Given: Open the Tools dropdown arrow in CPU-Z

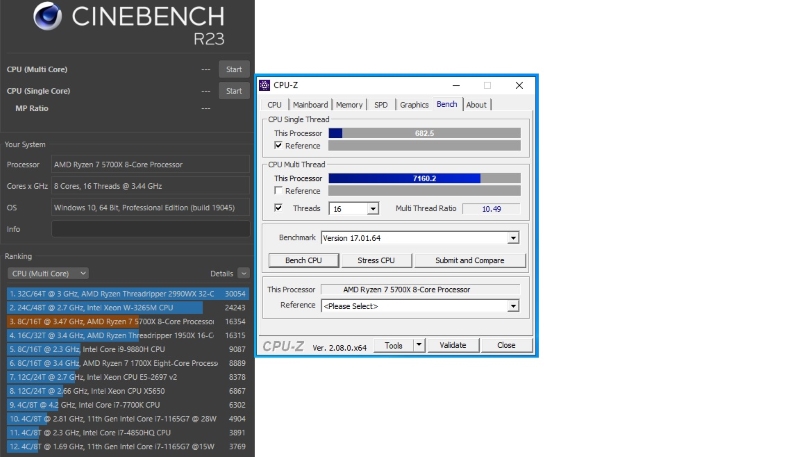Looking at the screenshot, I should click(x=419, y=345).
